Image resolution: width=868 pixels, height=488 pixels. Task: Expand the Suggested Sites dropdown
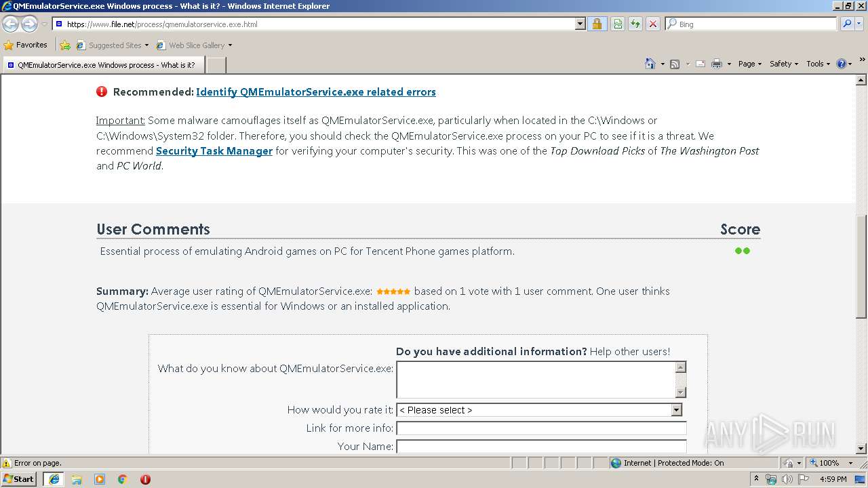146,45
